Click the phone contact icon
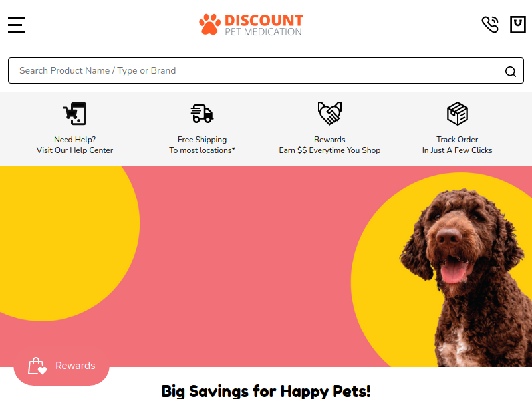 tap(490, 25)
